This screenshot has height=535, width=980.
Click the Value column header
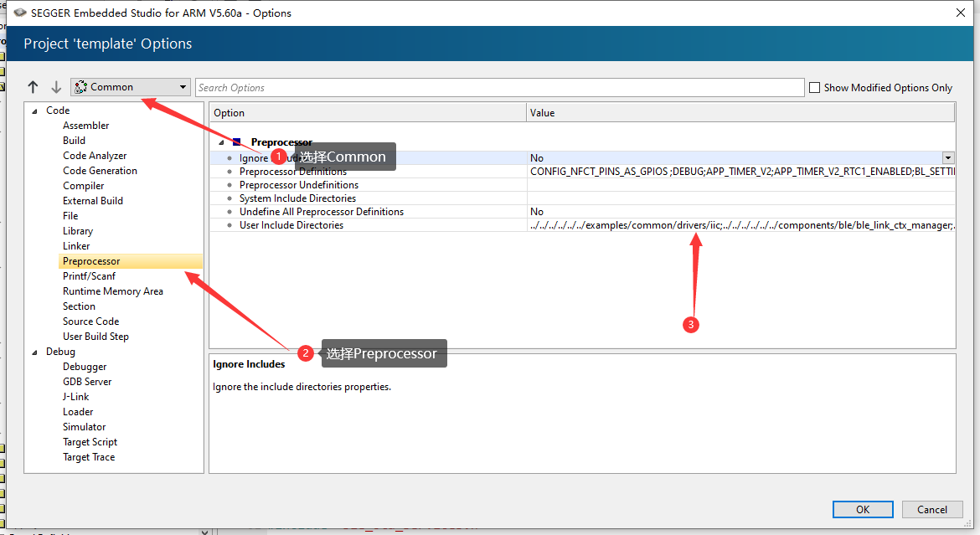740,112
